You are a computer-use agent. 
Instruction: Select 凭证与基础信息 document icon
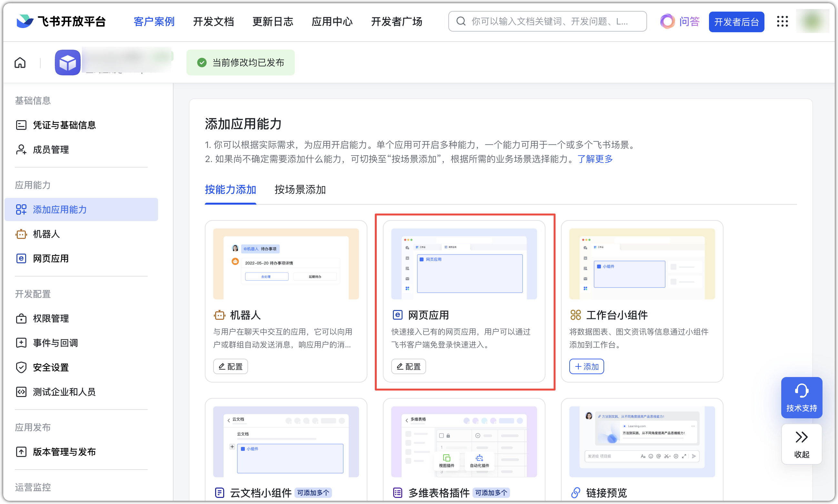click(x=21, y=125)
